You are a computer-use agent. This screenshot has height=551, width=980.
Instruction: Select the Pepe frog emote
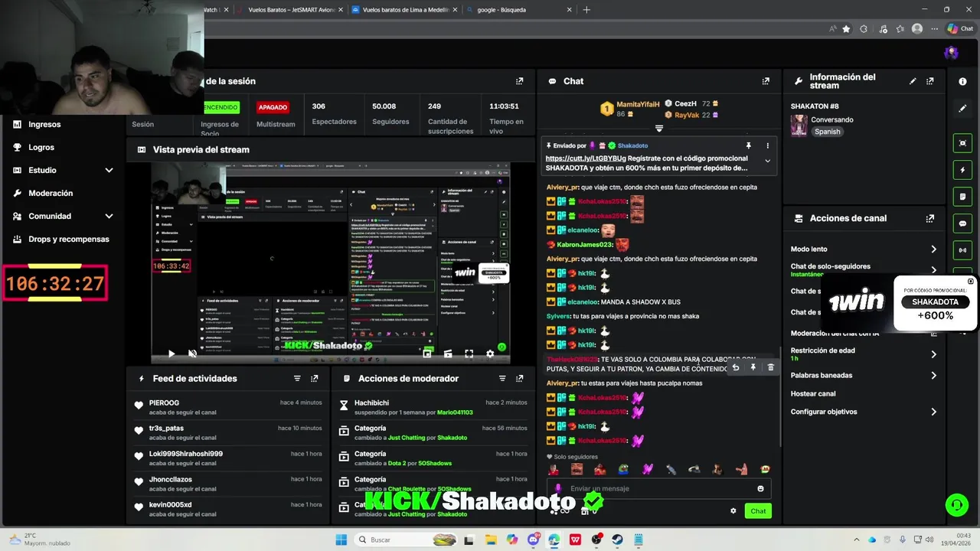click(624, 470)
